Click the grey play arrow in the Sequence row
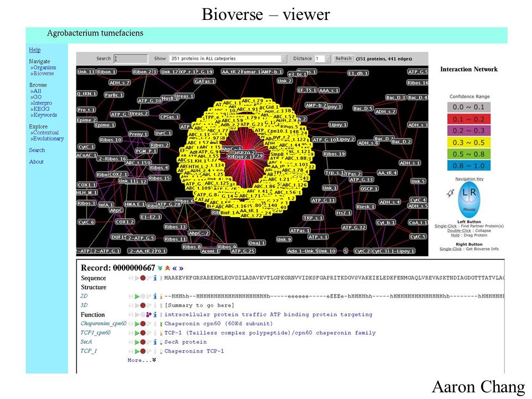The image size is (532, 399). pos(137,278)
